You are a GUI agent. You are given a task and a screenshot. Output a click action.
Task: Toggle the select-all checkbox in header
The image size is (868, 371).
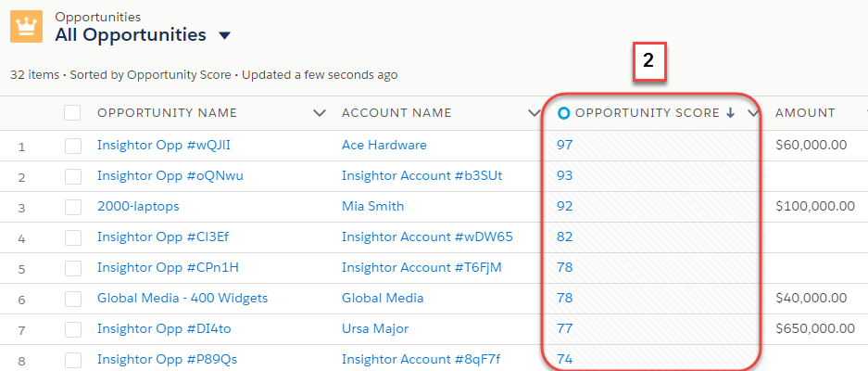[72, 113]
